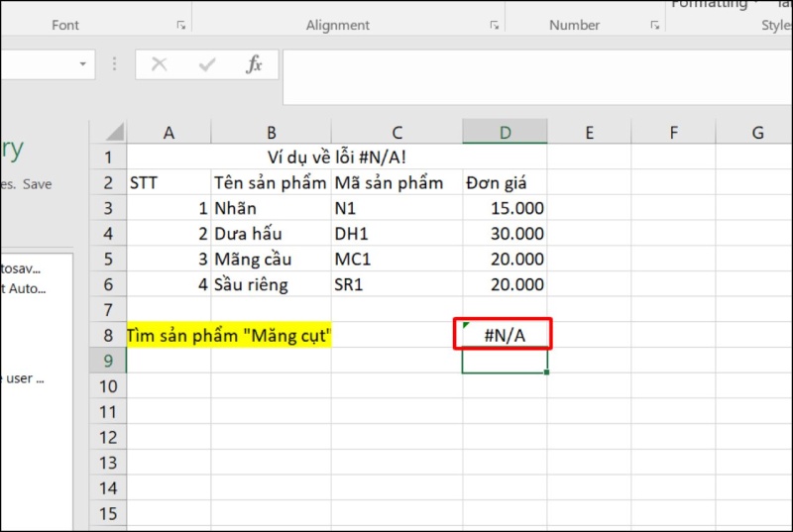The width and height of the screenshot is (793, 532).
Task: Select the cell containing "Mãng cầu"
Action: pyautogui.click(x=271, y=259)
